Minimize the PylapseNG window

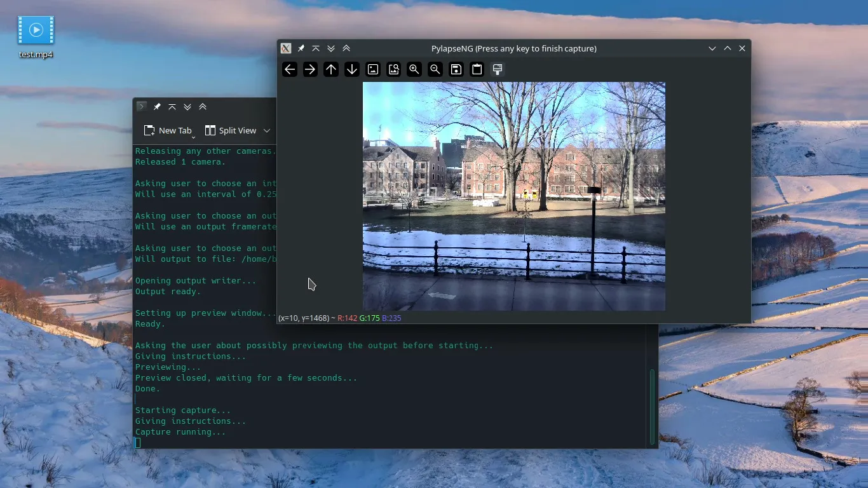click(712, 48)
